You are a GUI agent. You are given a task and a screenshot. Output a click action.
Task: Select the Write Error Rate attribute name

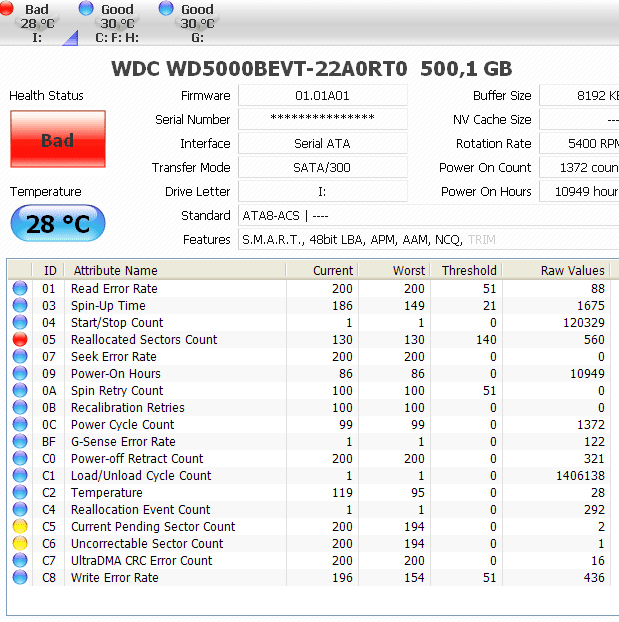[115, 578]
